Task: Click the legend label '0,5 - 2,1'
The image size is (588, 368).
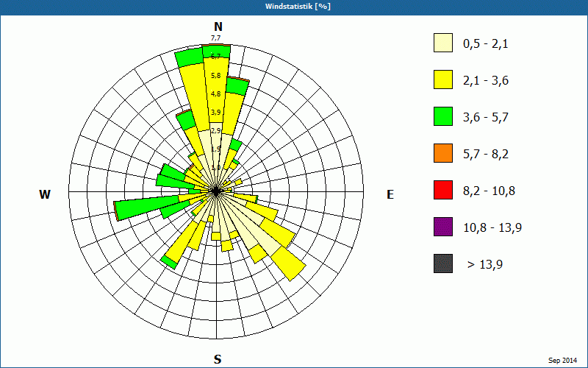Action: click(485, 44)
